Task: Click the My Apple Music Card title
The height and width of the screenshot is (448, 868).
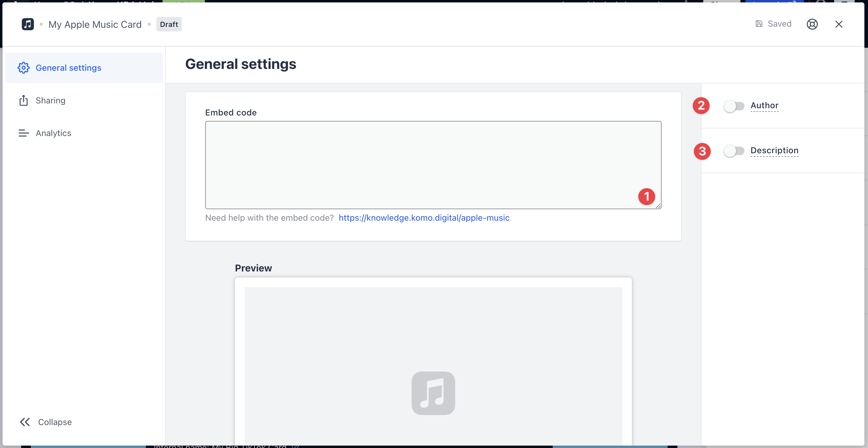Action: (x=95, y=24)
